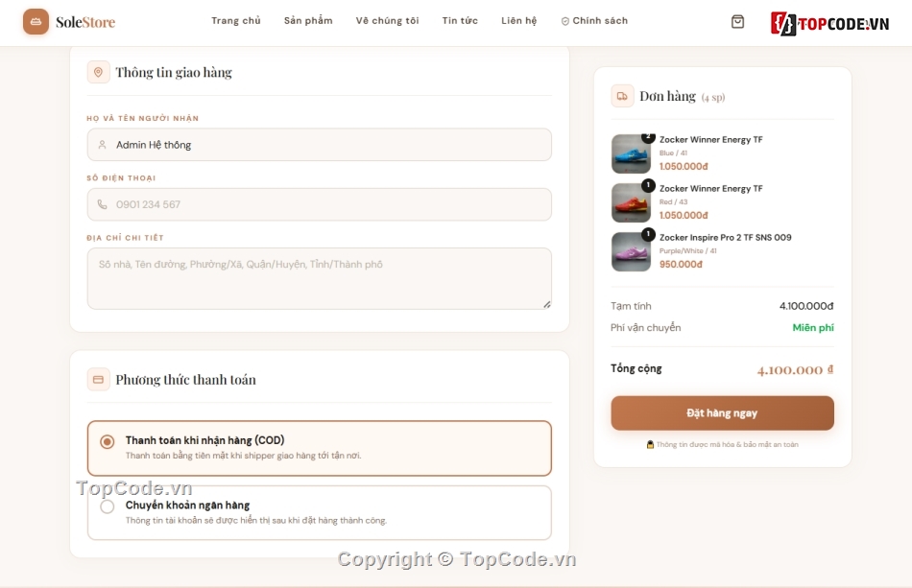Screen dimensions: 912x588
Task: Click the Blue / 41 variant text
Action: tap(674, 153)
